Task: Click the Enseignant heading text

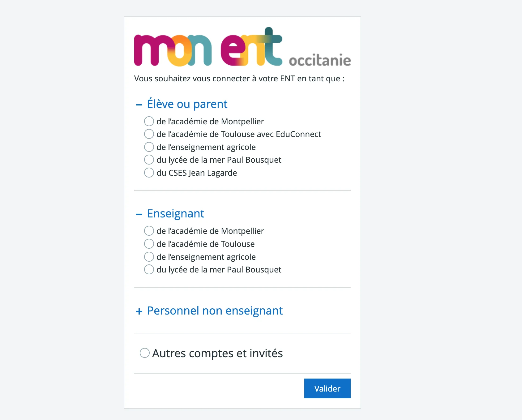Action: point(176,214)
